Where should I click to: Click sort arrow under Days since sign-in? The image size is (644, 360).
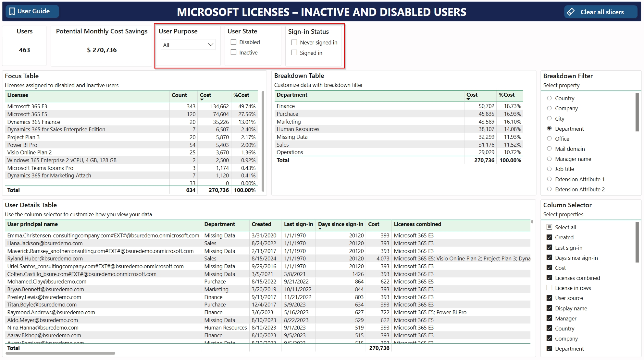point(320,229)
